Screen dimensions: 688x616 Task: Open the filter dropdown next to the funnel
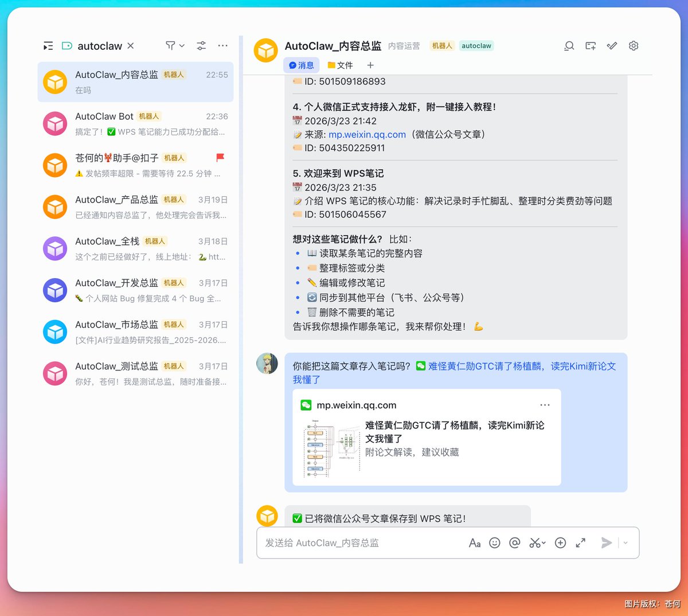click(x=181, y=46)
